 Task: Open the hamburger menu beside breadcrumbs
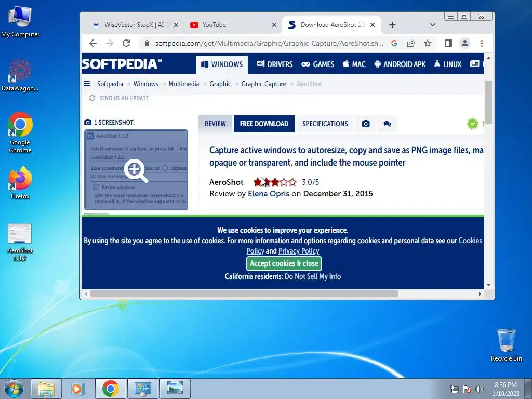87,84
